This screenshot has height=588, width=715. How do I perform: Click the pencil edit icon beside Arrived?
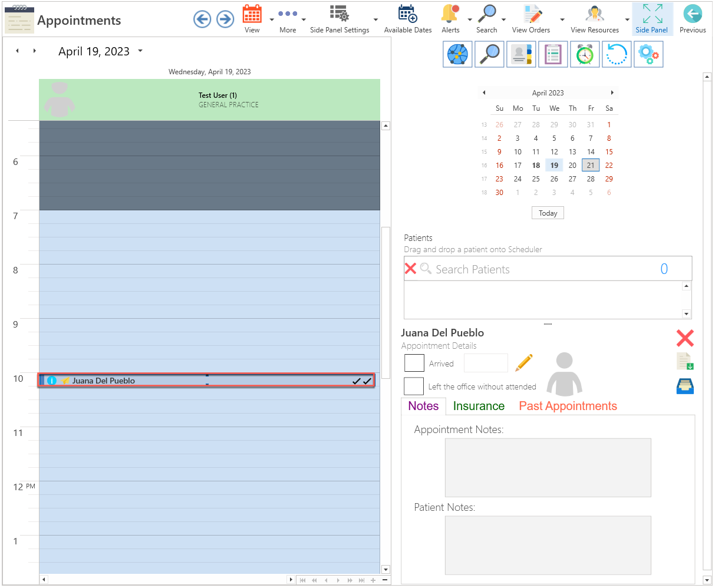tap(523, 363)
